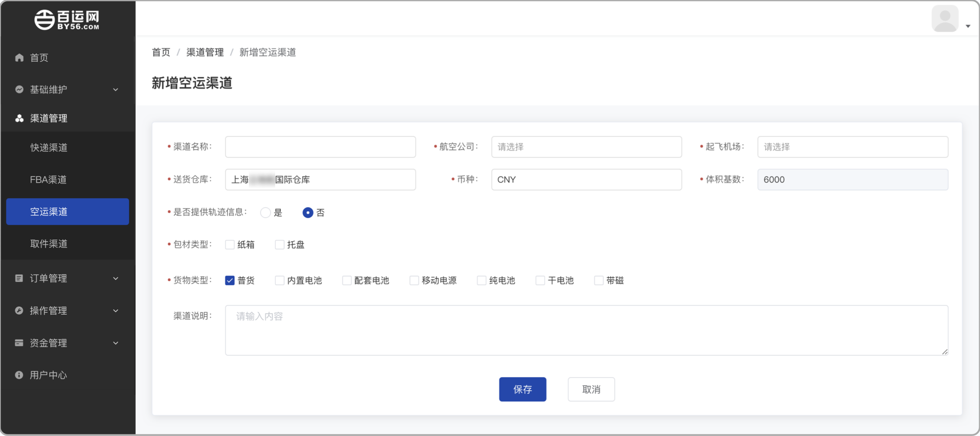Viewport: 980px width, 436px height.
Task: Switch to 快递渠道 in sidebar
Action: [48, 147]
